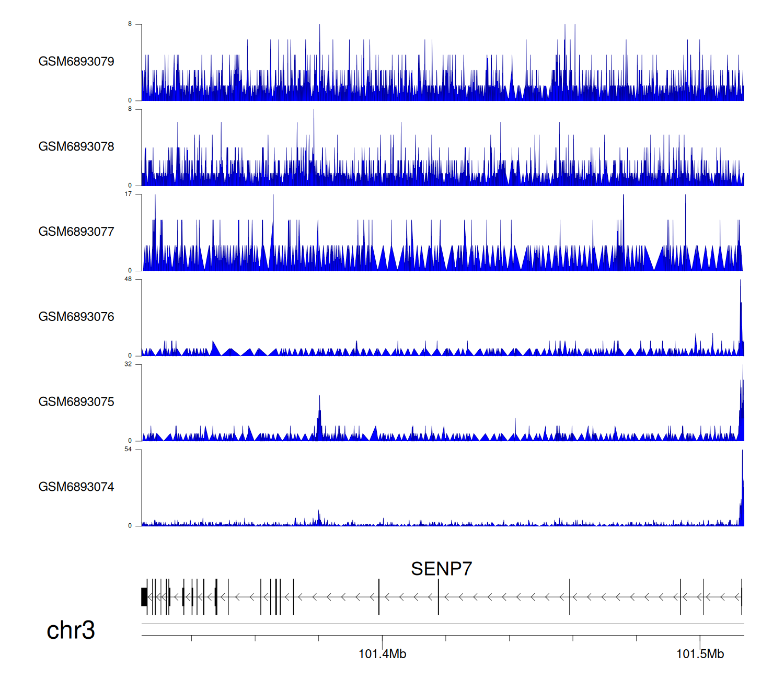Click the GSM6893075 track label
The width and height of the screenshot is (784, 690).
[x=76, y=402]
